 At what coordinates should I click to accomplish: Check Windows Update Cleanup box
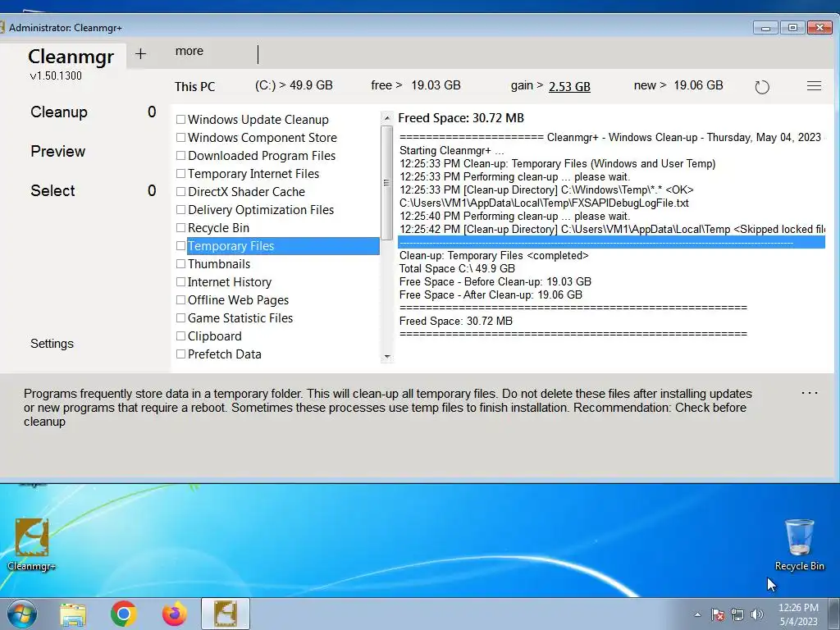tap(181, 120)
